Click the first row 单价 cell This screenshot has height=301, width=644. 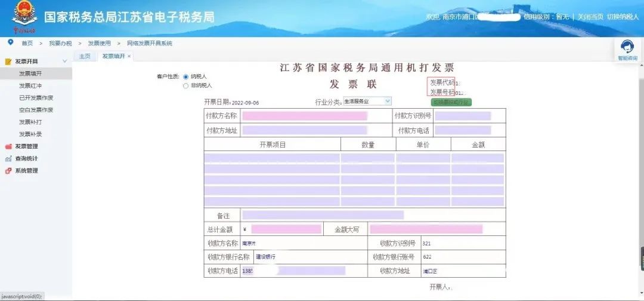coord(423,158)
